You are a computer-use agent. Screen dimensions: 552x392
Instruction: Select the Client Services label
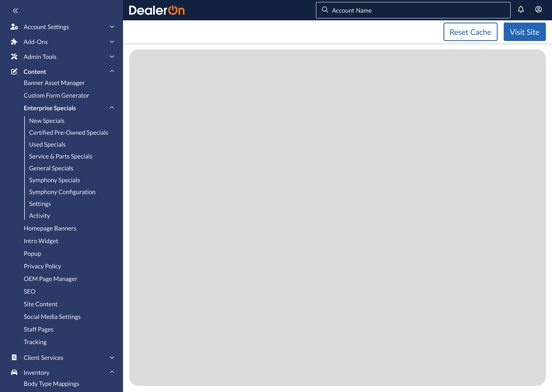click(43, 358)
